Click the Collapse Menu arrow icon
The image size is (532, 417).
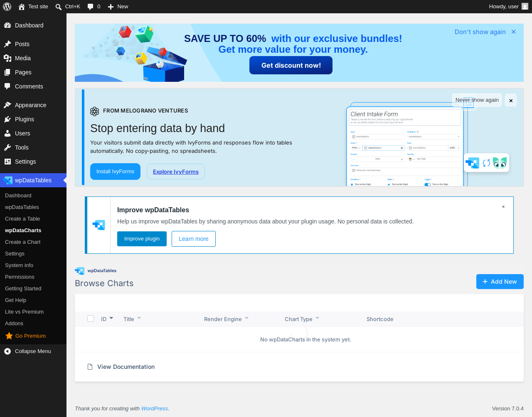pyautogui.click(x=7, y=351)
